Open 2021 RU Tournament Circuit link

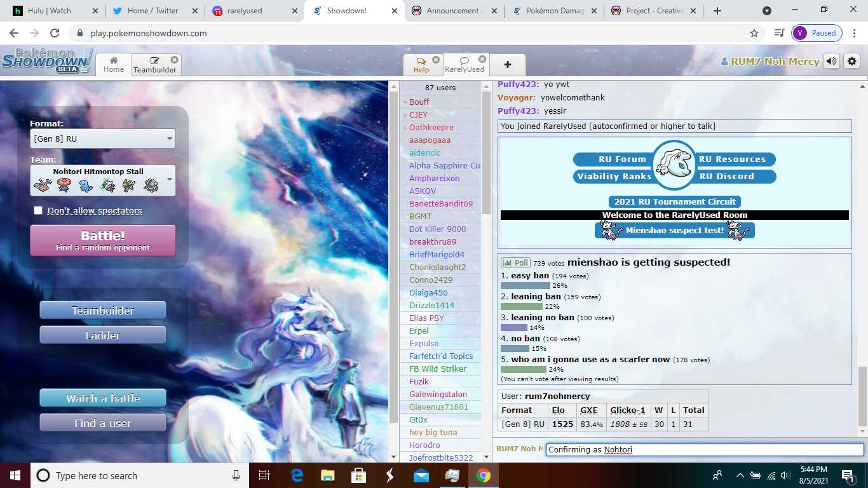[674, 201]
